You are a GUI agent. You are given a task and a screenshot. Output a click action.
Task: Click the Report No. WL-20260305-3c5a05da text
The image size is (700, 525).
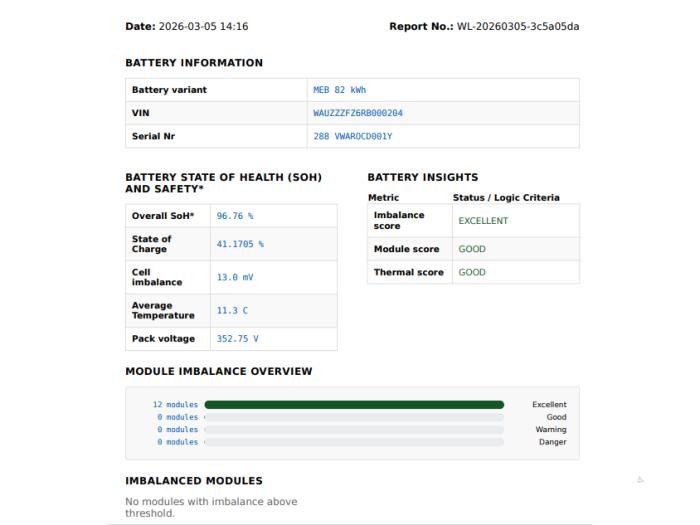[x=484, y=26]
